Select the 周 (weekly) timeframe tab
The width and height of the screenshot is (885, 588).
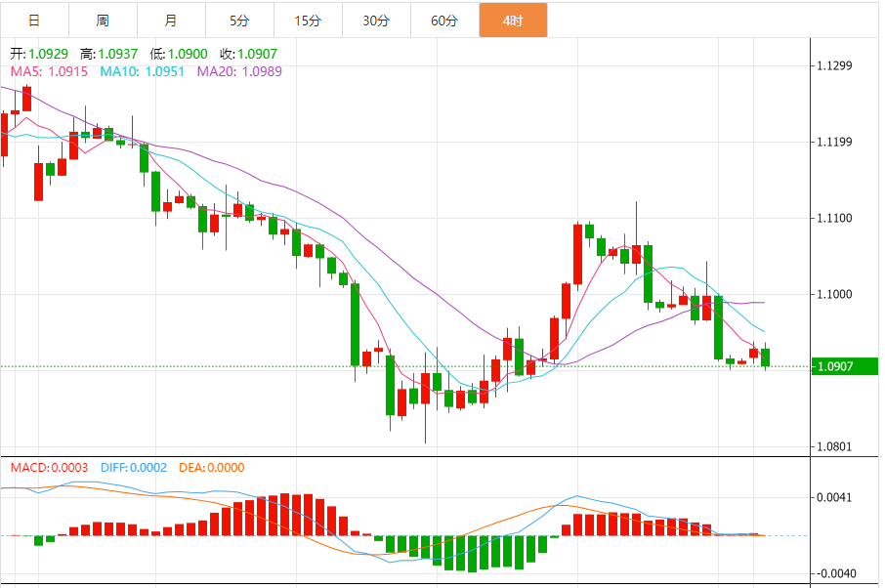coord(103,21)
